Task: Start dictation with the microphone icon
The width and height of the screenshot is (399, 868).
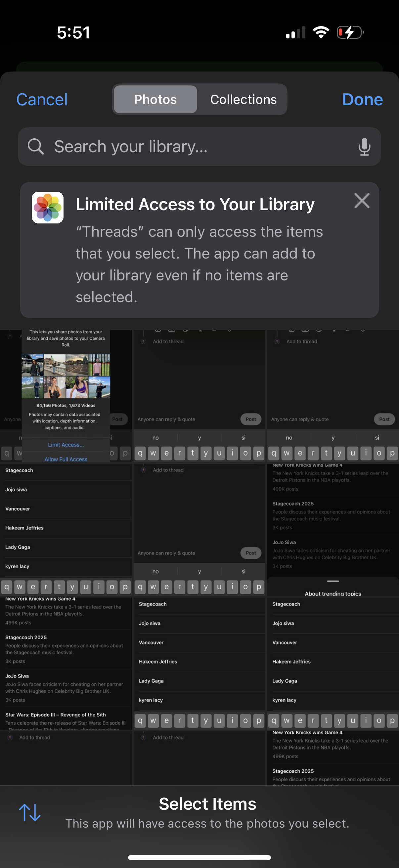Action: (x=364, y=146)
